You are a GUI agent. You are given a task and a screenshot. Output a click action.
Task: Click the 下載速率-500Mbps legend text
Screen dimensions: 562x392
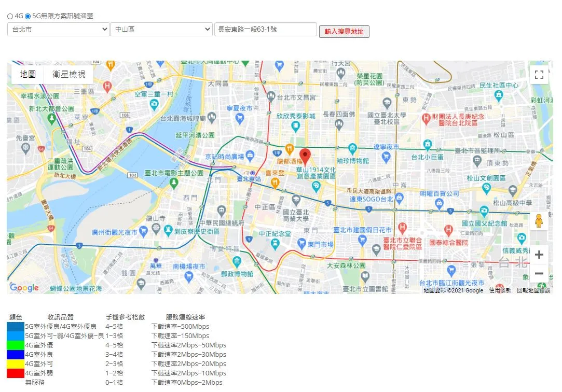tap(180, 327)
